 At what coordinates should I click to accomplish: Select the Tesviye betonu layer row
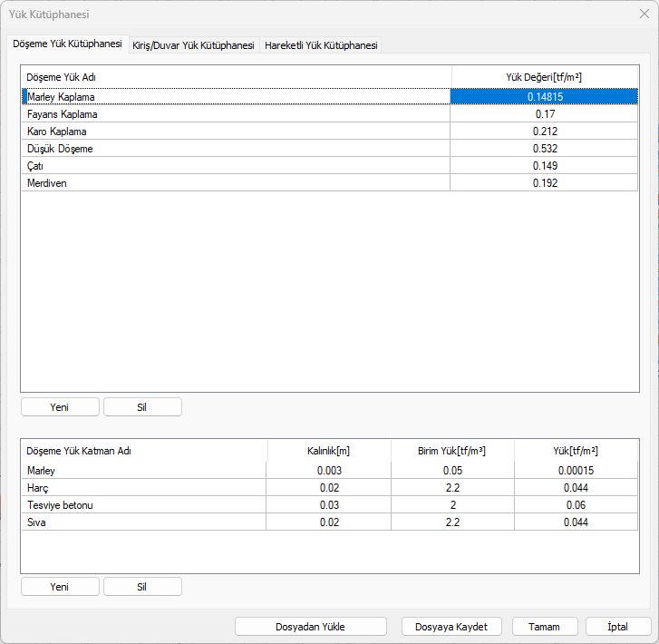(61, 505)
